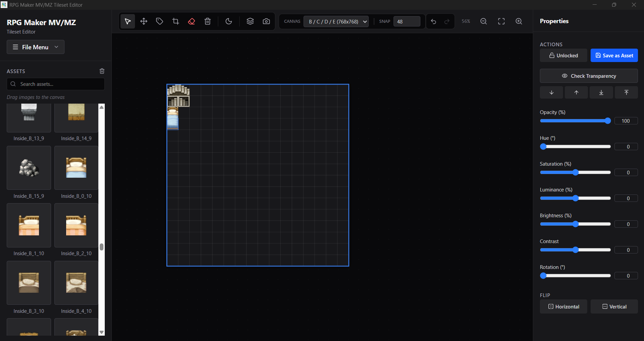Choose the crop tool

pyautogui.click(x=176, y=21)
